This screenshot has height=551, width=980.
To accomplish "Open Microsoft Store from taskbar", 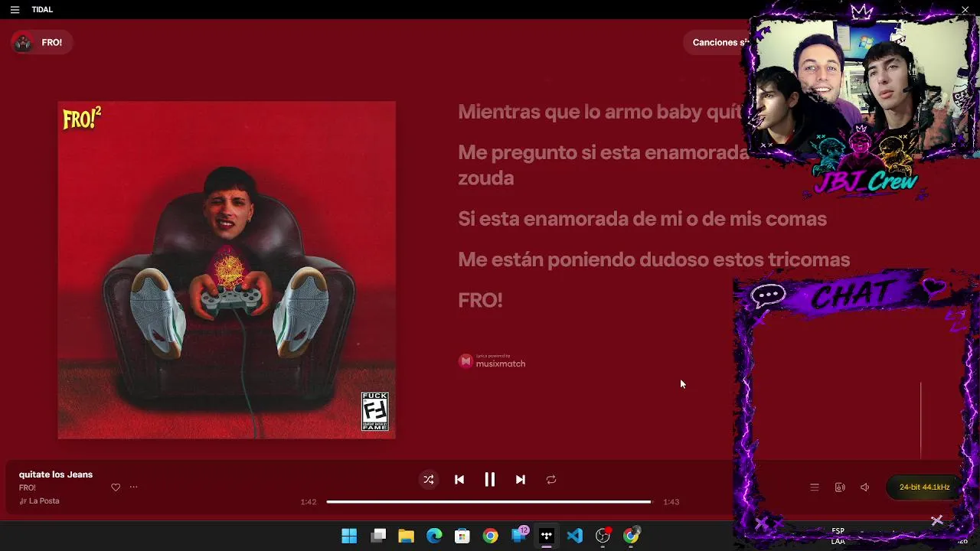I will (x=462, y=536).
